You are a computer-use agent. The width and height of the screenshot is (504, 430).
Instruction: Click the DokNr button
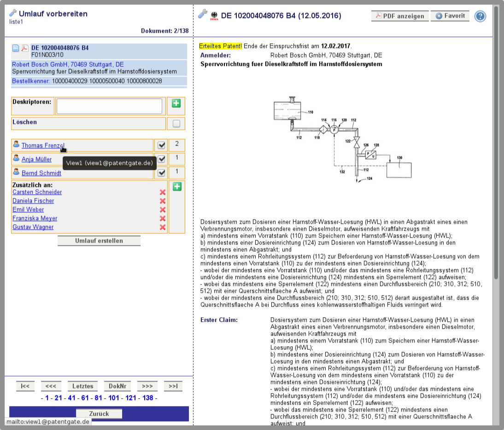(117, 386)
